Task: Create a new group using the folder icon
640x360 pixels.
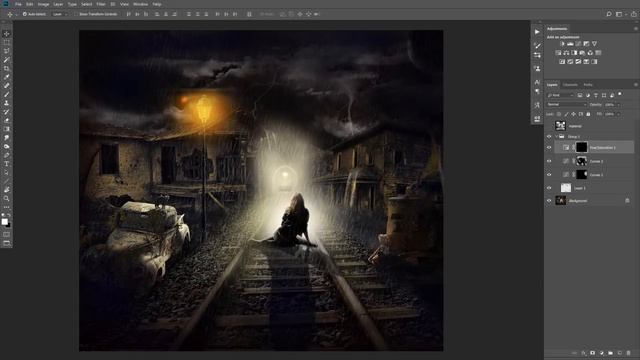Action: (x=611, y=353)
